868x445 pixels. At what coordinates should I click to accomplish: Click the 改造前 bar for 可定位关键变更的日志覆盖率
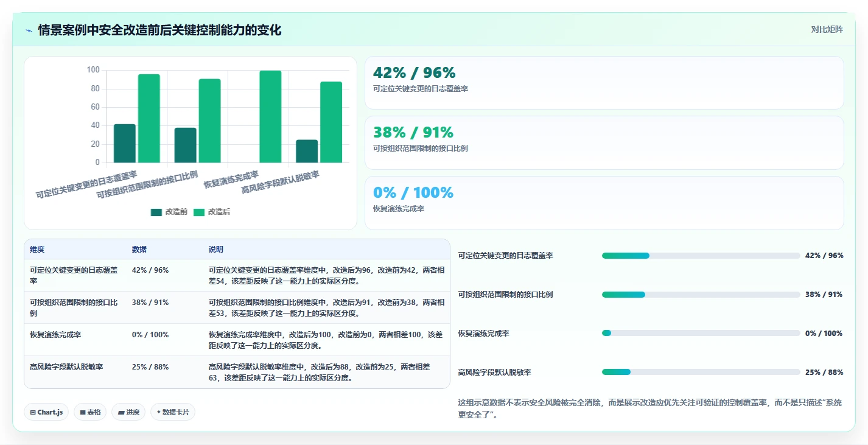pyautogui.click(x=125, y=144)
